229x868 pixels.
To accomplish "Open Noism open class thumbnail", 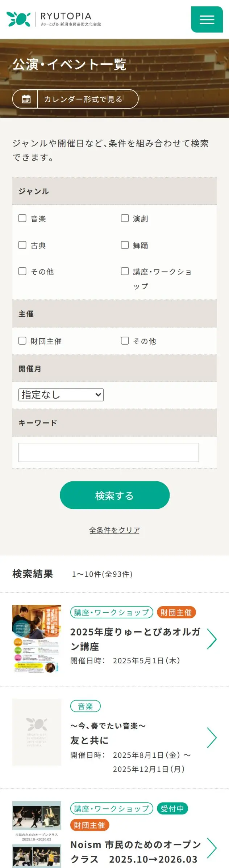I will click(37, 834).
